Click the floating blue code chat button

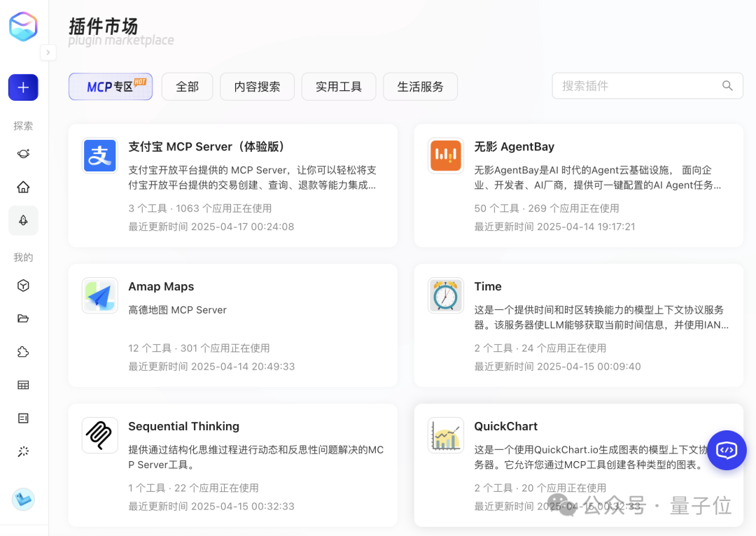click(727, 450)
